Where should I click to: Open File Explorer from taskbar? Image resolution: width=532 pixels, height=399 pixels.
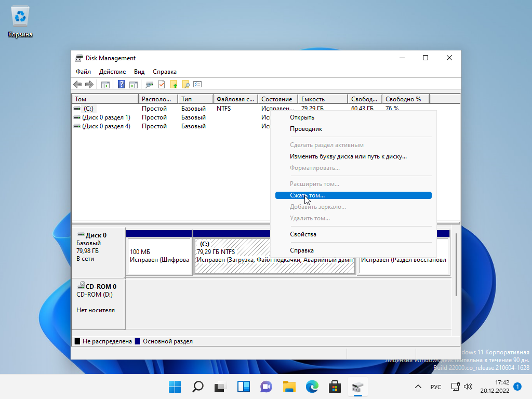click(x=289, y=387)
